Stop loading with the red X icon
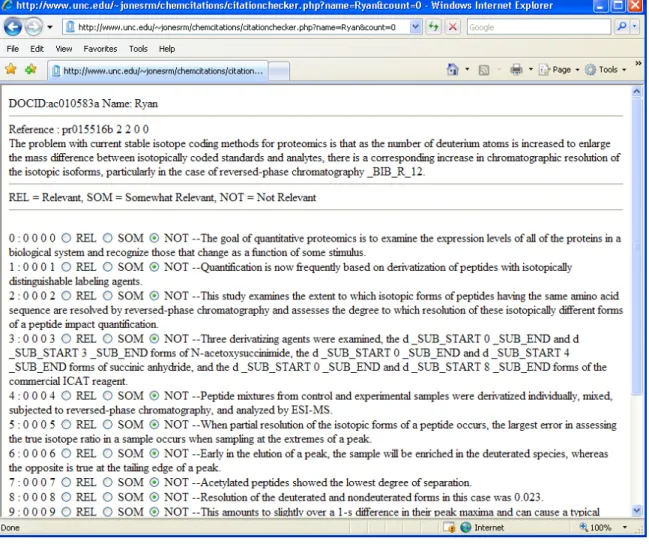 coord(453,27)
